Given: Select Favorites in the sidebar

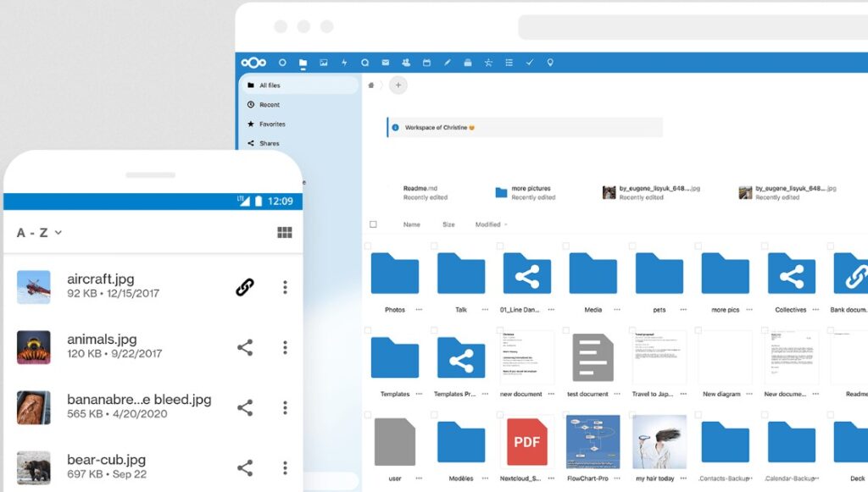Looking at the screenshot, I should (x=271, y=124).
